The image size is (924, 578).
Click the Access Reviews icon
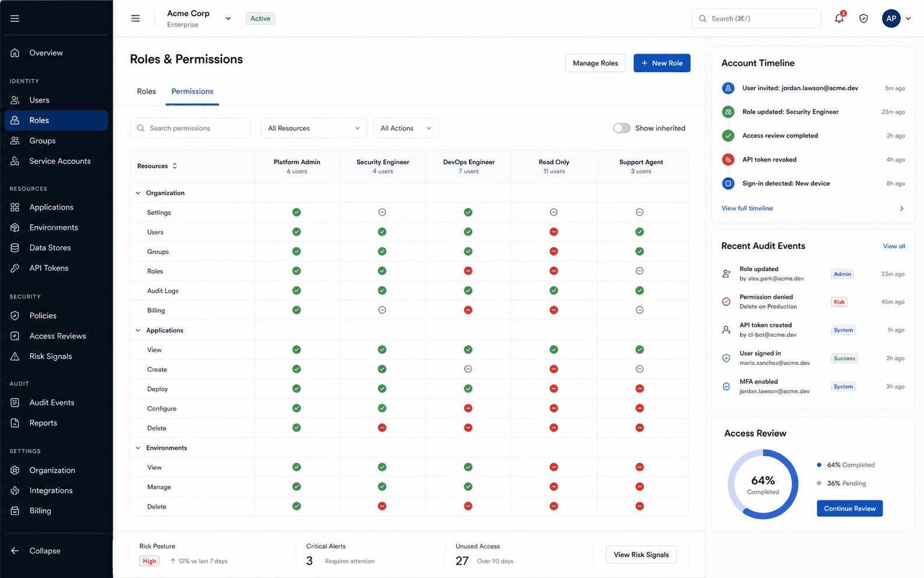point(15,336)
